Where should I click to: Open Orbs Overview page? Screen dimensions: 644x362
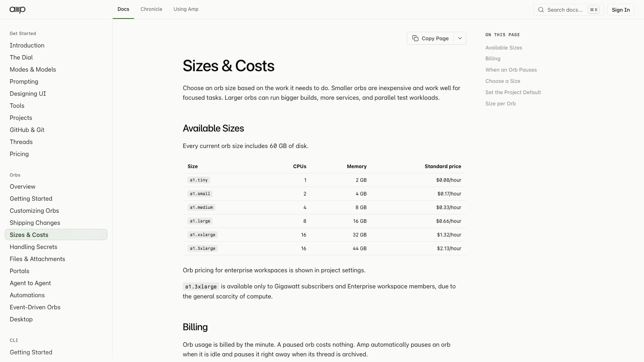tap(23, 187)
